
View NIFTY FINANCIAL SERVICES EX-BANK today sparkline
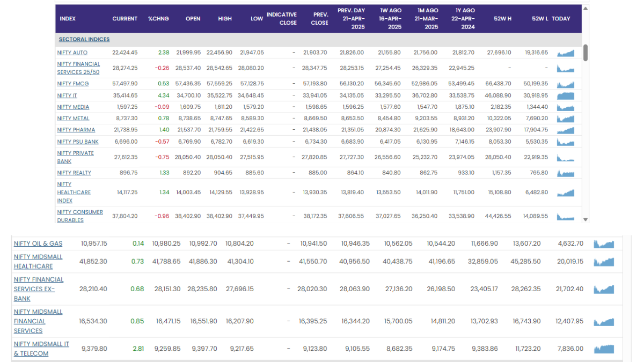[603, 289]
